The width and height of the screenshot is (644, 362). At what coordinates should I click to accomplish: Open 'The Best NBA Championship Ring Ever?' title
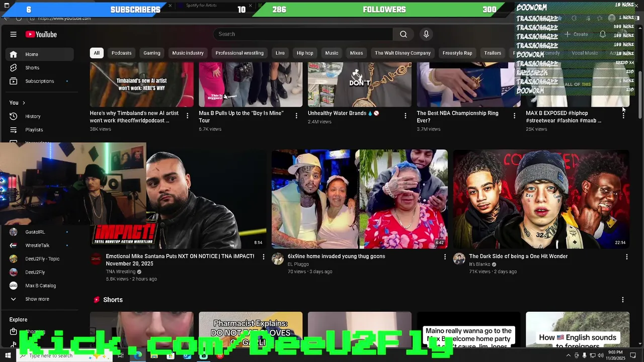[458, 117]
